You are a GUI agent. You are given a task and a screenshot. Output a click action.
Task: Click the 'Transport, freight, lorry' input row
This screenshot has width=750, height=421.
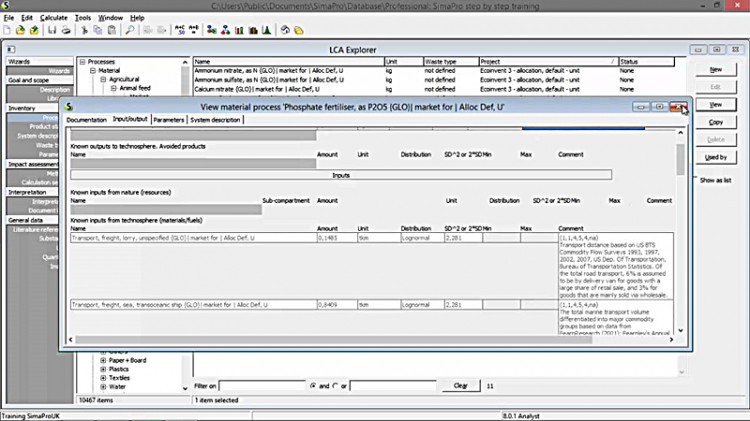click(193, 238)
